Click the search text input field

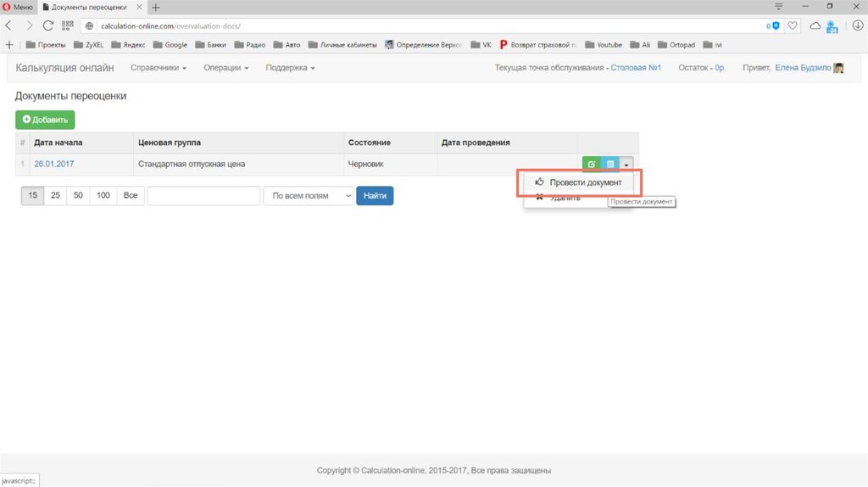click(x=203, y=196)
